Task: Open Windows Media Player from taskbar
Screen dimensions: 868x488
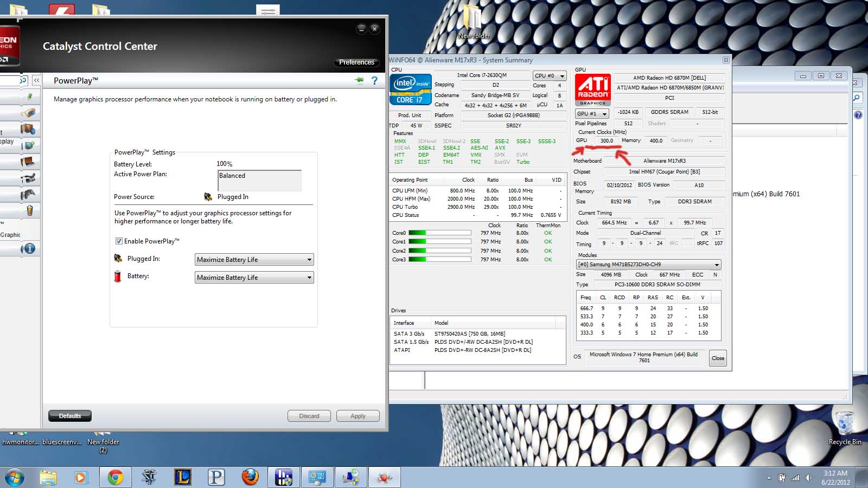Action: point(81,477)
